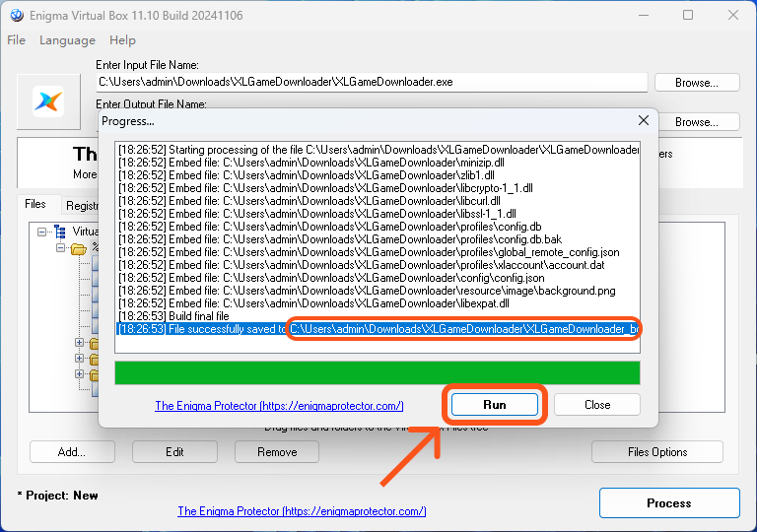
Task: Select the log line embedding libcurl.dll
Action: click(x=378, y=201)
